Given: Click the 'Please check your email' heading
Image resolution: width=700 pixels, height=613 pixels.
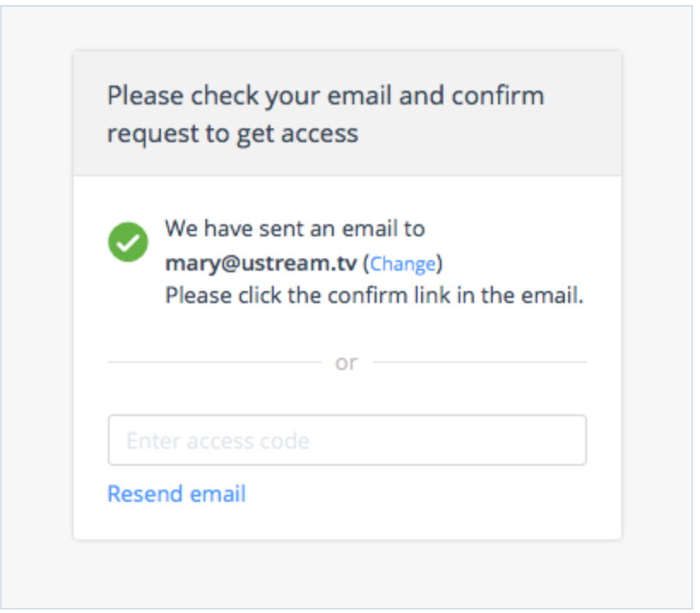Looking at the screenshot, I should 328,116.
